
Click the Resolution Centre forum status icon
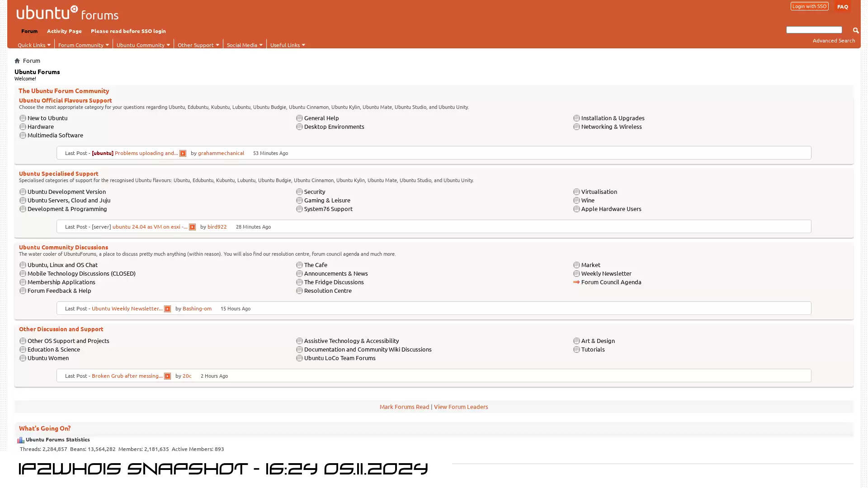coord(299,291)
